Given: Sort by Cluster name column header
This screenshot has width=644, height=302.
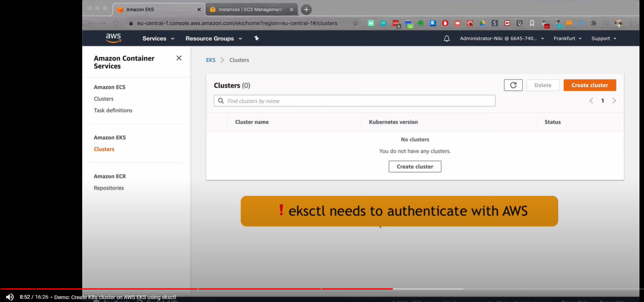Looking at the screenshot, I should (252, 122).
